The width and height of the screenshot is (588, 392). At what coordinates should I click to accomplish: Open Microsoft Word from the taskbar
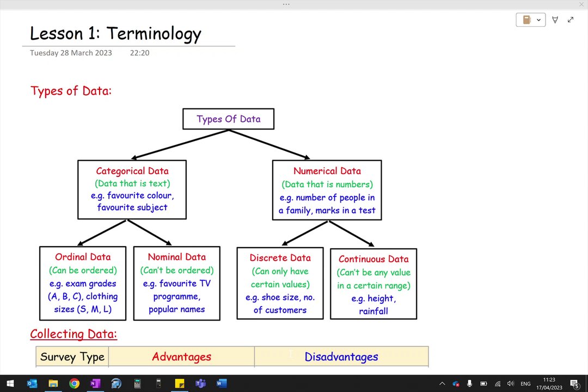click(222, 383)
